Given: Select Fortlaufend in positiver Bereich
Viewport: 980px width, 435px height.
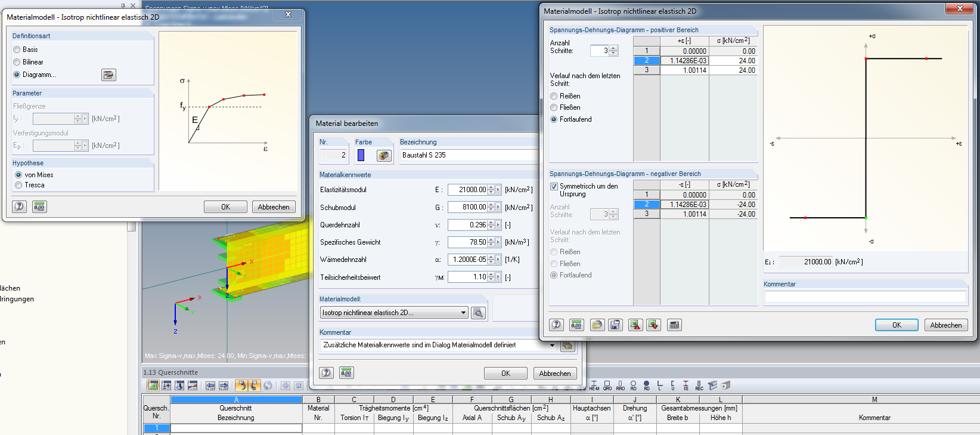Looking at the screenshot, I should pos(554,119).
